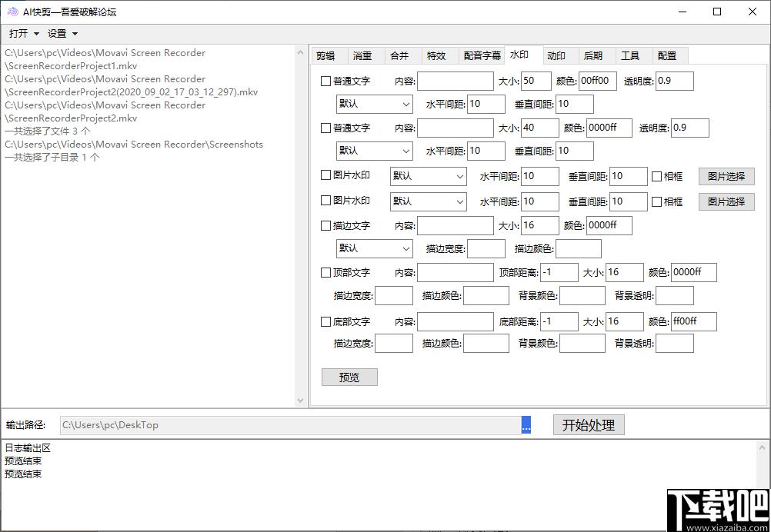
Task: Click the 预览 button
Action: click(349, 377)
